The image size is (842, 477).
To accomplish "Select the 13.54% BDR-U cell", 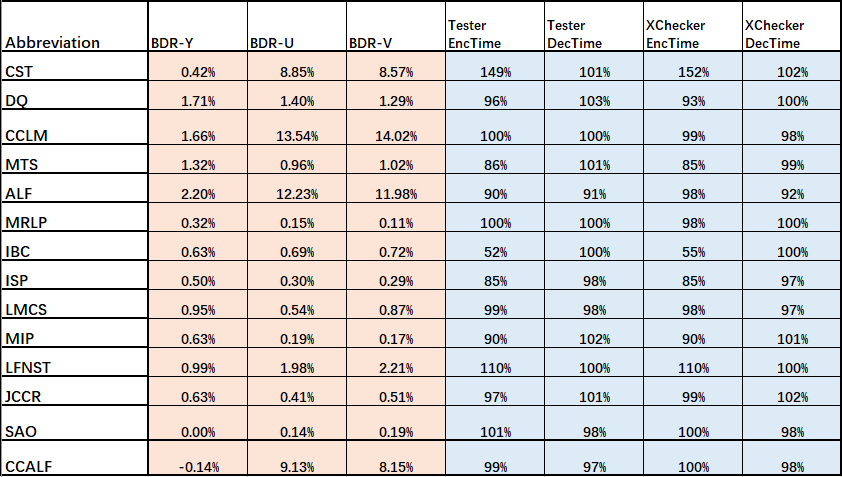I will coord(297,127).
